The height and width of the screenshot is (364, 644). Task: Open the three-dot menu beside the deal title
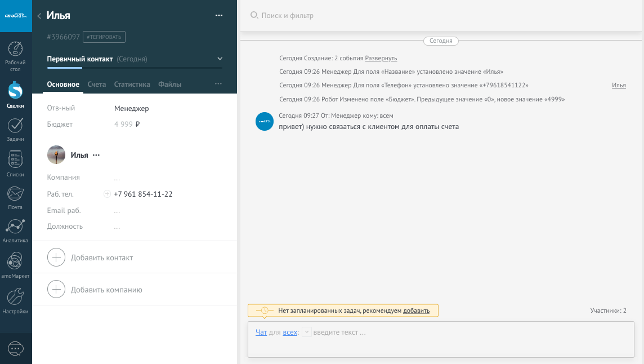(x=219, y=15)
